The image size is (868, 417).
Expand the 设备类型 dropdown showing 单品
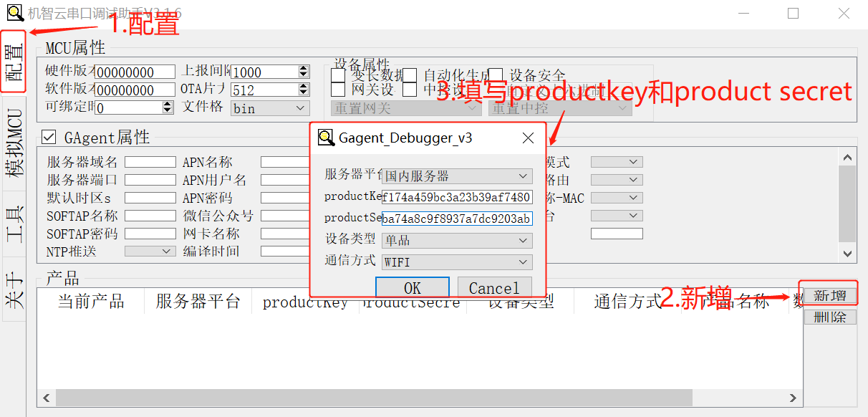point(456,241)
